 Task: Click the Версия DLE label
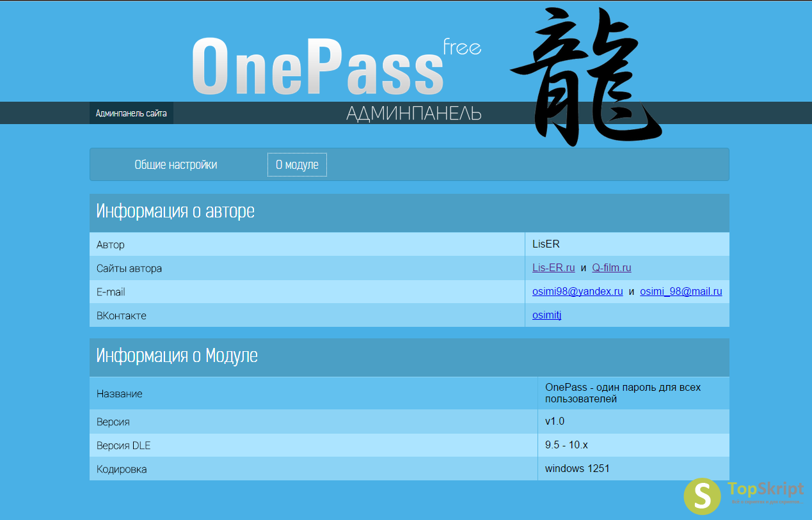click(123, 446)
